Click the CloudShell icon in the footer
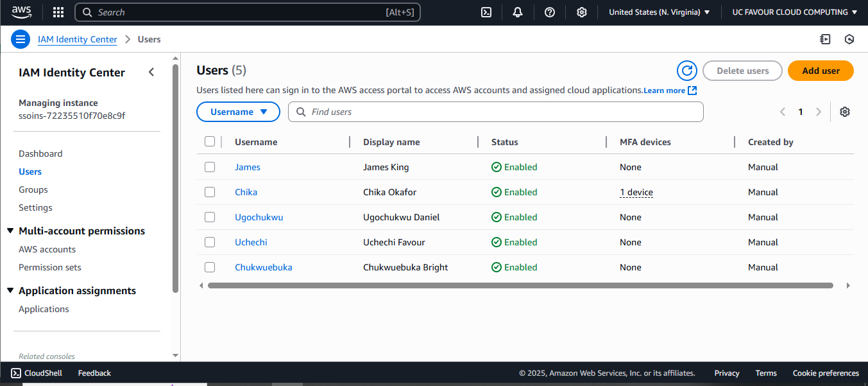The width and height of the screenshot is (868, 386). click(16, 373)
